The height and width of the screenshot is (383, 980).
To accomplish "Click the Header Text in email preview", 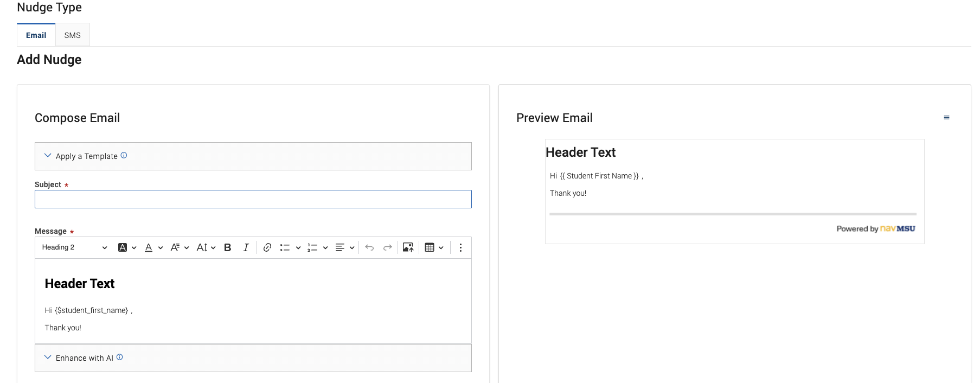I will click(x=581, y=152).
